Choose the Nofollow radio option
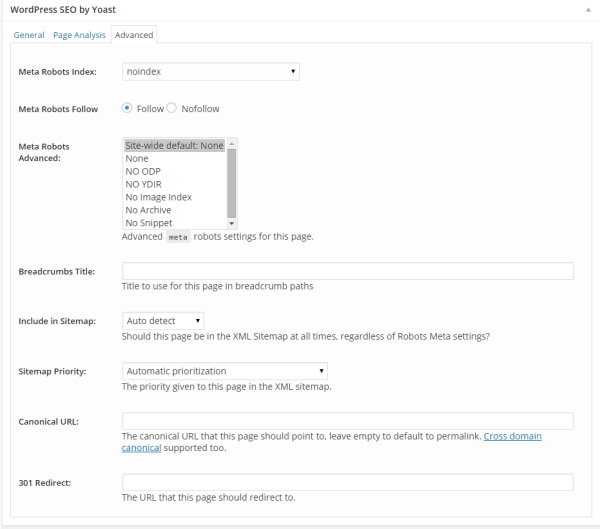Image resolution: width=600 pixels, height=529 pixels. pyautogui.click(x=171, y=108)
